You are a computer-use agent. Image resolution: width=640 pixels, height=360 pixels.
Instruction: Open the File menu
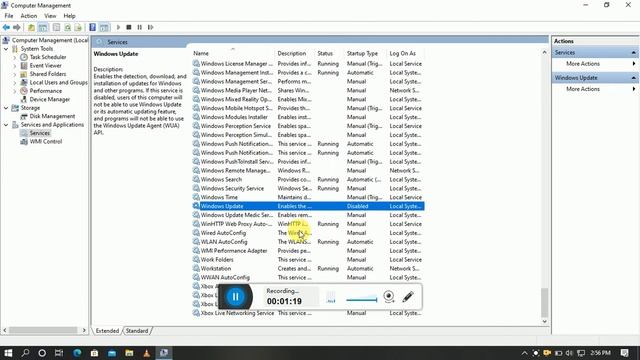(x=9, y=16)
